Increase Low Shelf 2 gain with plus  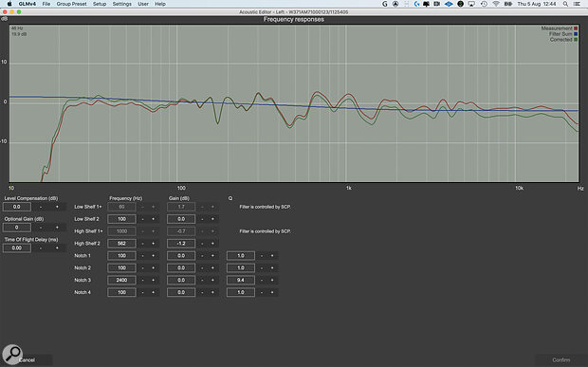point(212,219)
